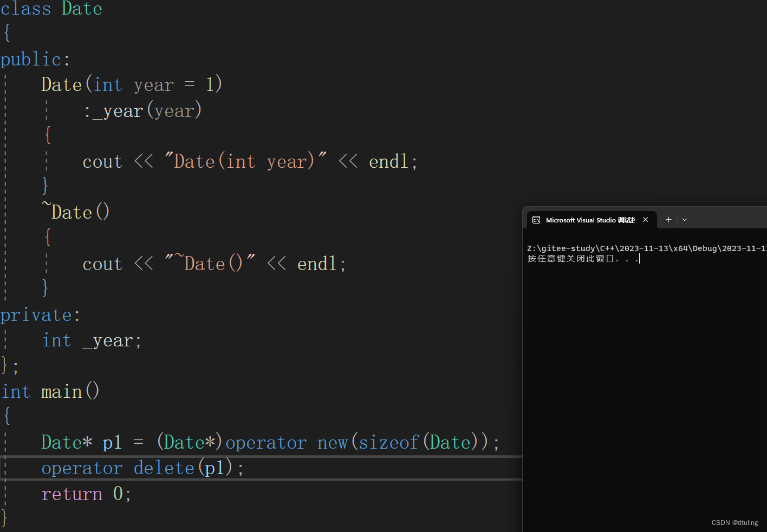Click 'sizeof(Date)' expression in code
Image resolution: width=767 pixels, height=532 pixels.
pos(419,442)
